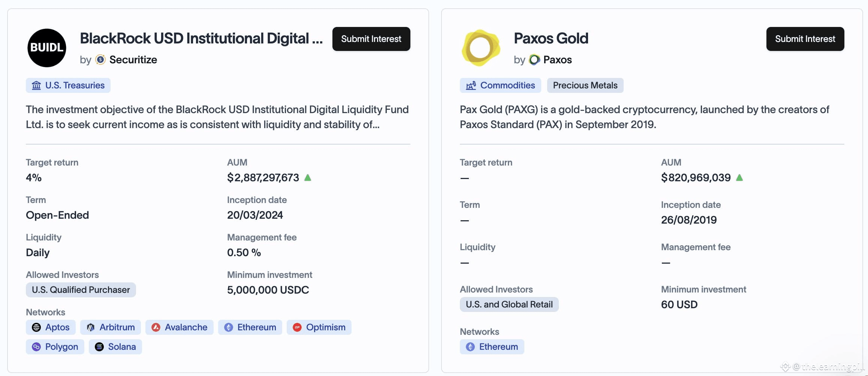Open the Paxos Gold title

pyautogui.click(x=551, y=38)
